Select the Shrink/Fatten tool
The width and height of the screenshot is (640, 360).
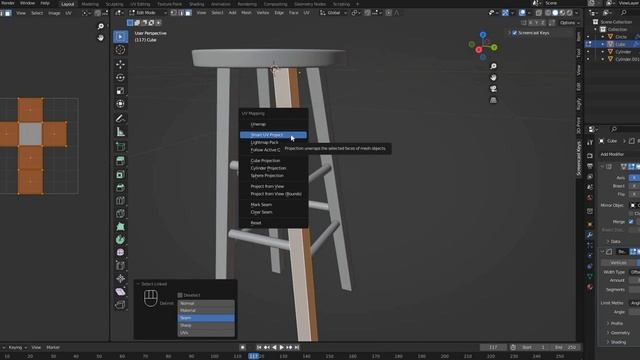(120, 279)
